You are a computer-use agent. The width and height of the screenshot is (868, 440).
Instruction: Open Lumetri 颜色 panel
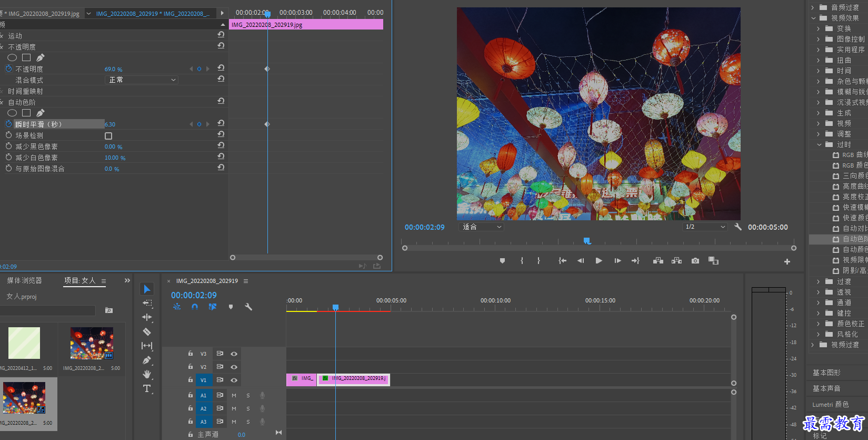(831, 404)
